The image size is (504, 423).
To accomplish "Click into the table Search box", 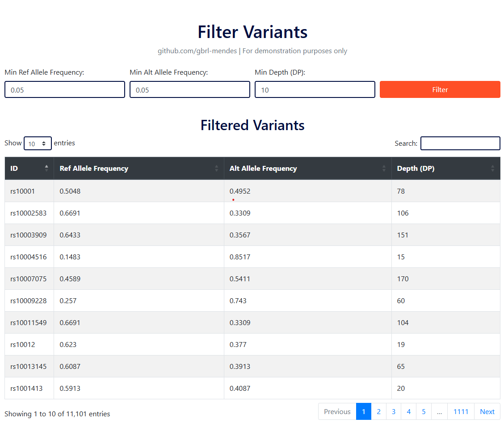I will (x=460, y=143).
